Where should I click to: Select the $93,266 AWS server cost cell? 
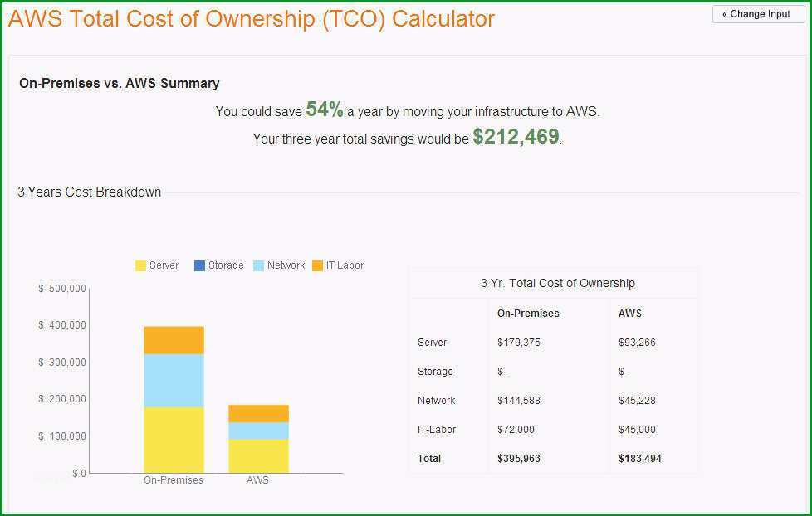click(637, 342)
